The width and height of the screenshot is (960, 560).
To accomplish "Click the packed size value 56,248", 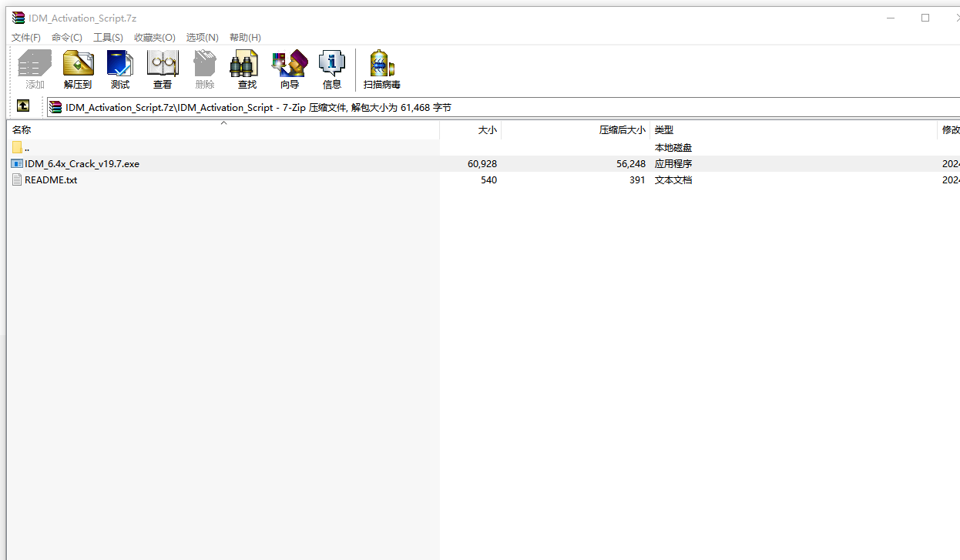I will [x=631, y=164].
